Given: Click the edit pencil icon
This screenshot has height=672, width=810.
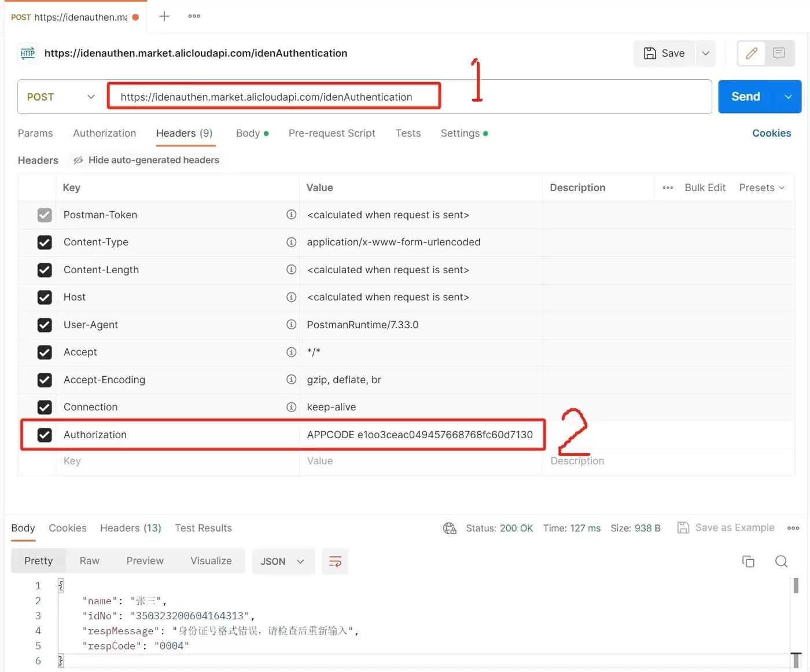Looking at the screenshot, I should 752,53.
